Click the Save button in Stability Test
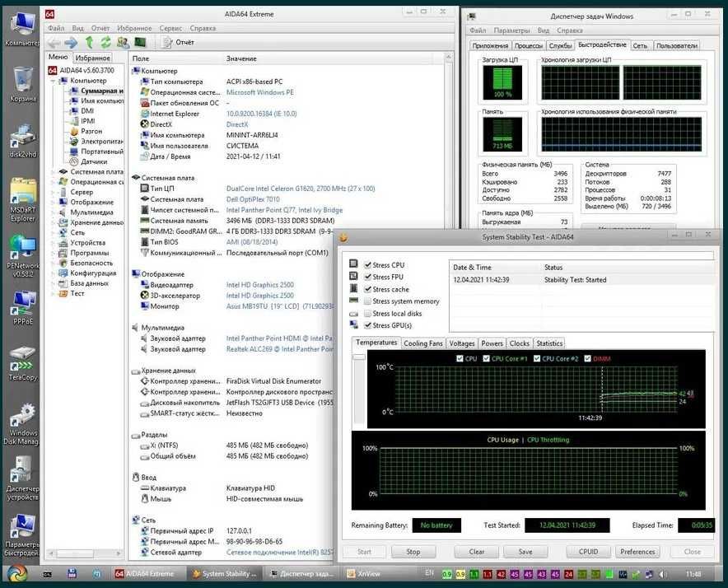The width and height of the screenshot is (728, 588). 525,552
